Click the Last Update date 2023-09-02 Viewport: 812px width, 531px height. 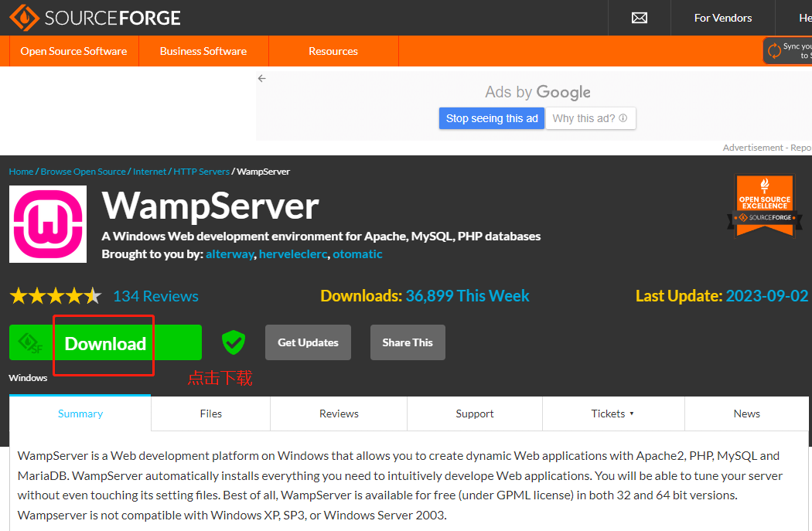coord(767,295)
